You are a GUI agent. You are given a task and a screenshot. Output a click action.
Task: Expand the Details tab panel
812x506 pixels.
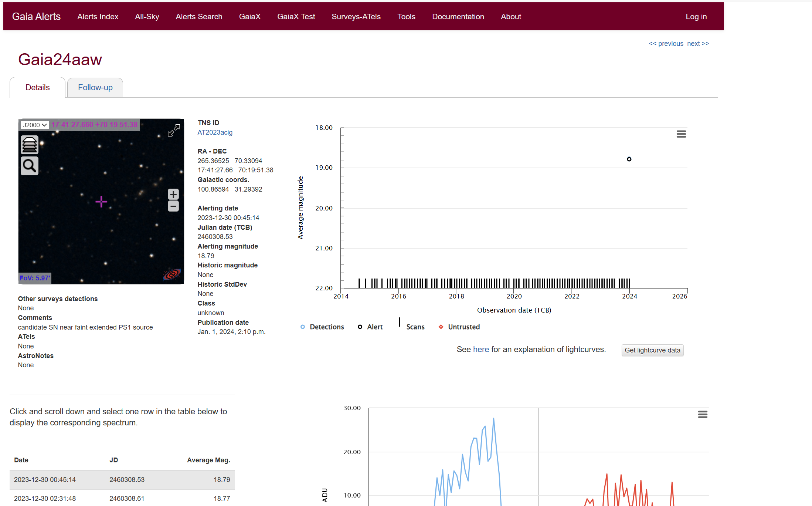tap(37, 87)
